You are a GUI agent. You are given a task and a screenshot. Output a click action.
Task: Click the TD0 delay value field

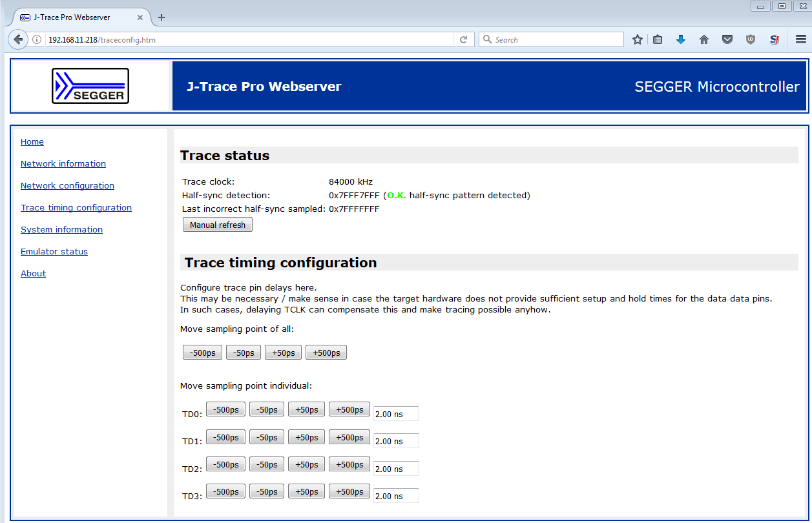click(x=397, y=414)
